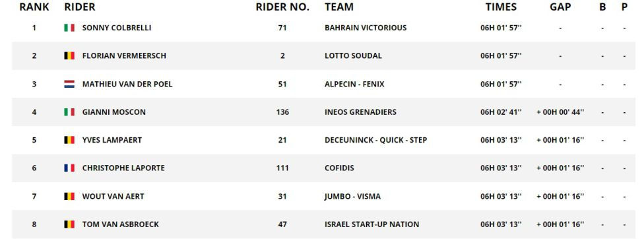Image resolution: width=644 pixels, height=239 pixels.
Task: Click the TEAM column header
Action: coord(339,7)
